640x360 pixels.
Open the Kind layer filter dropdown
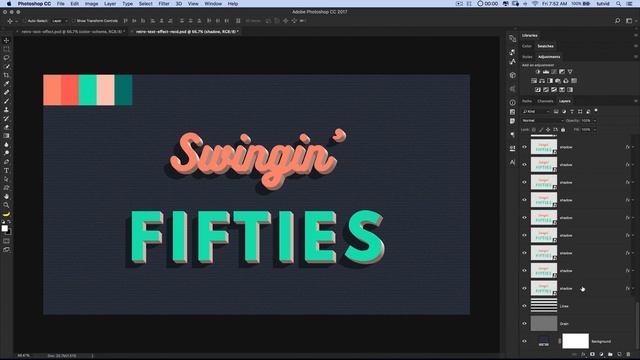[x=536, y=111]
